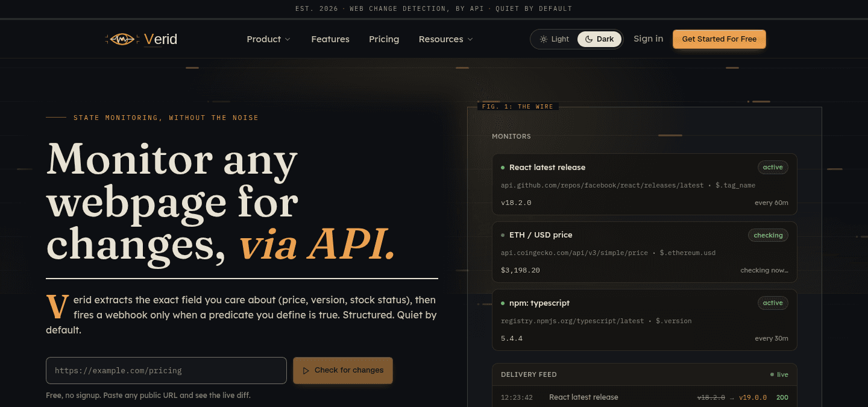Click the $3,198.20 price value
The height and width of the screenshot is (407, 868).
click(520, 270)
